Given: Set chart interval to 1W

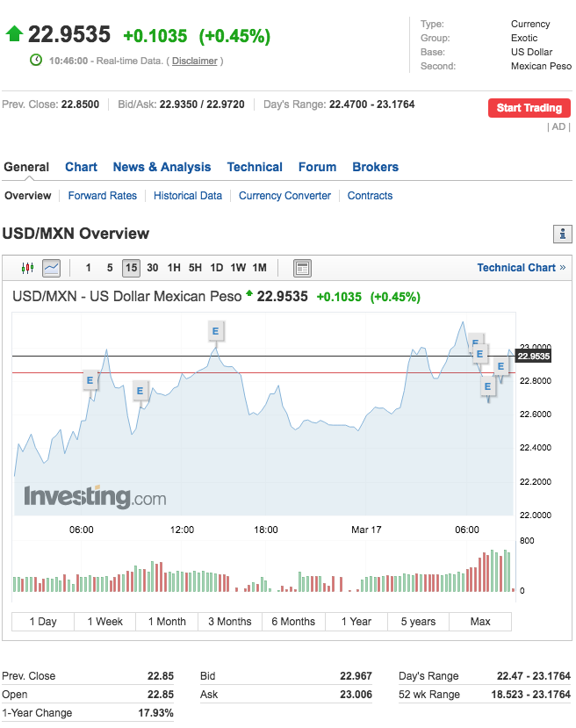Looking at the screenshot, I should tap(238, 268).
